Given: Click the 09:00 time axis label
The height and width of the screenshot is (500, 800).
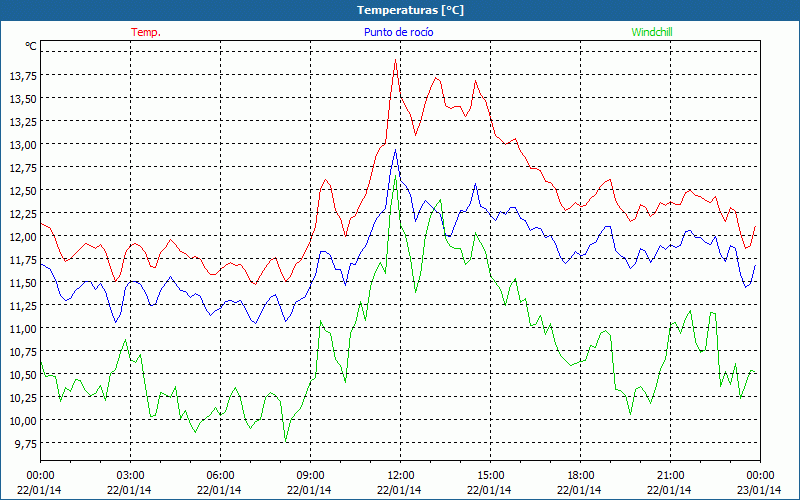Looking at the screenshot, I should click(x=310, y=475).
